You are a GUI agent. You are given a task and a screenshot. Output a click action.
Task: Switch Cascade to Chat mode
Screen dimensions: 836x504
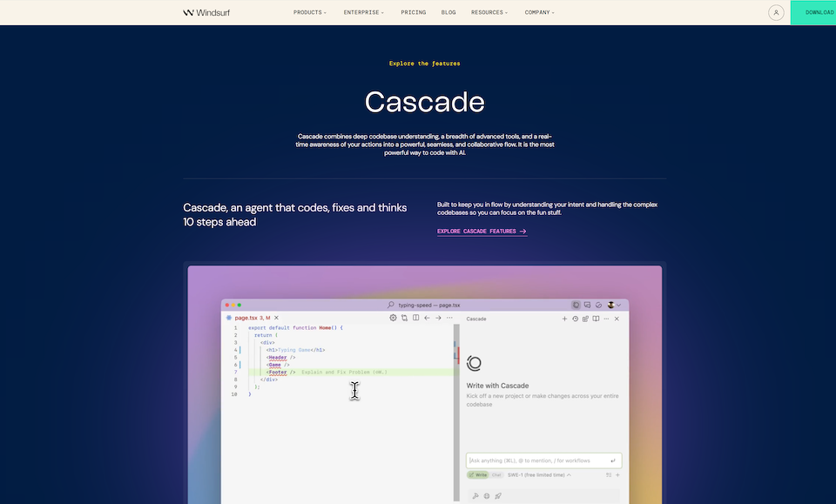tap(496, 474)
